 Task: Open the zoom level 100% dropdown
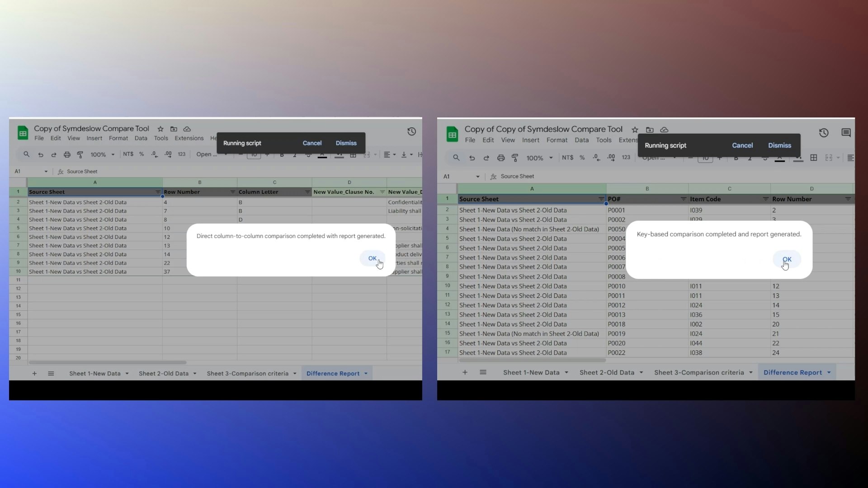[x=102, y=154]
